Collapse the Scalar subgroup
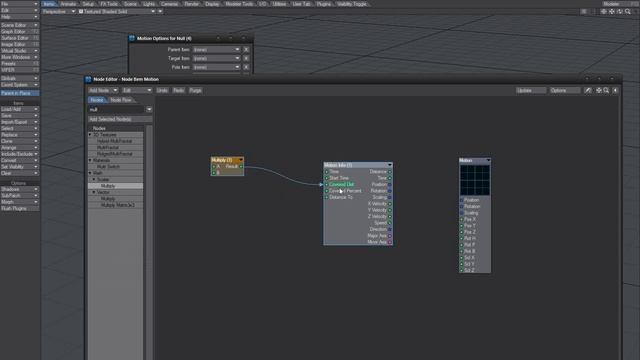This screenshot has width=640, height=360. (x=94, y=180)
